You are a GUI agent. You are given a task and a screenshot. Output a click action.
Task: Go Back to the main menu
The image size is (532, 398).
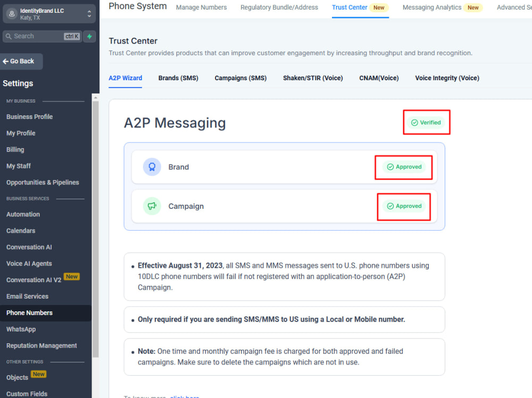pyautogui.click(x=21, y=61)
